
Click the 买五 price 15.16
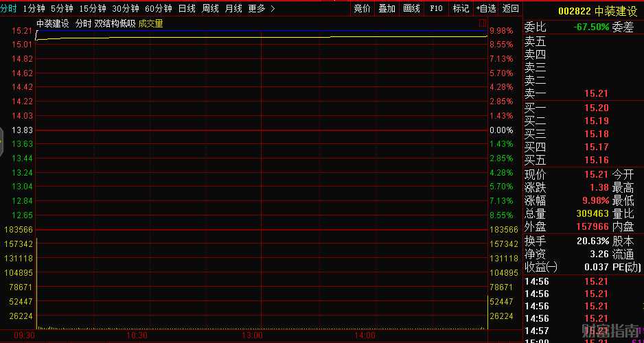(x=597, y=160)
